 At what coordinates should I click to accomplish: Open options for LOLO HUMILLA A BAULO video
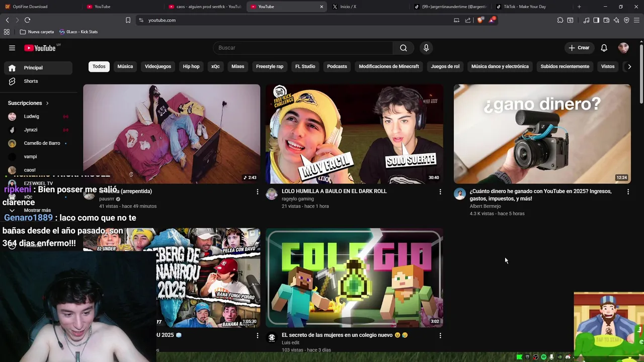(440, 192)
